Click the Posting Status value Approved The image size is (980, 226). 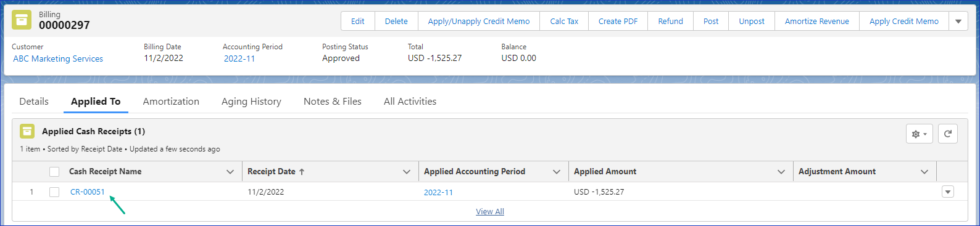341,59
